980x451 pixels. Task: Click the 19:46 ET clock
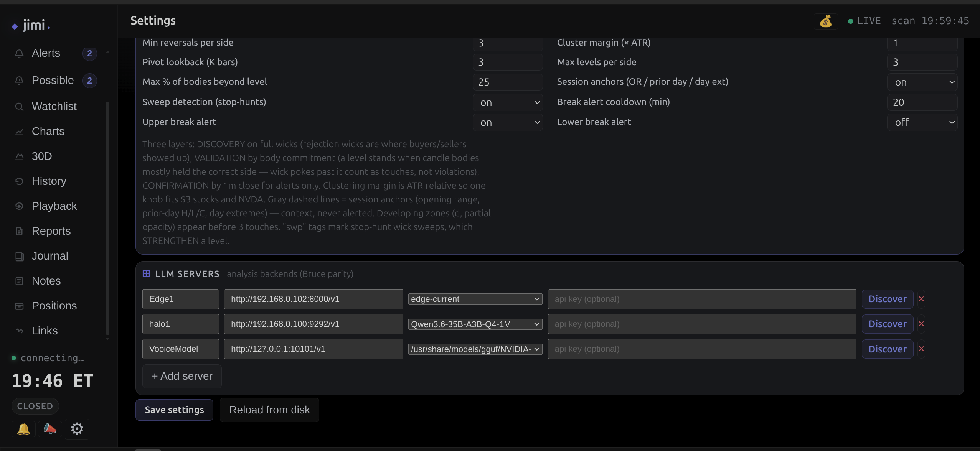coord(53,381)
